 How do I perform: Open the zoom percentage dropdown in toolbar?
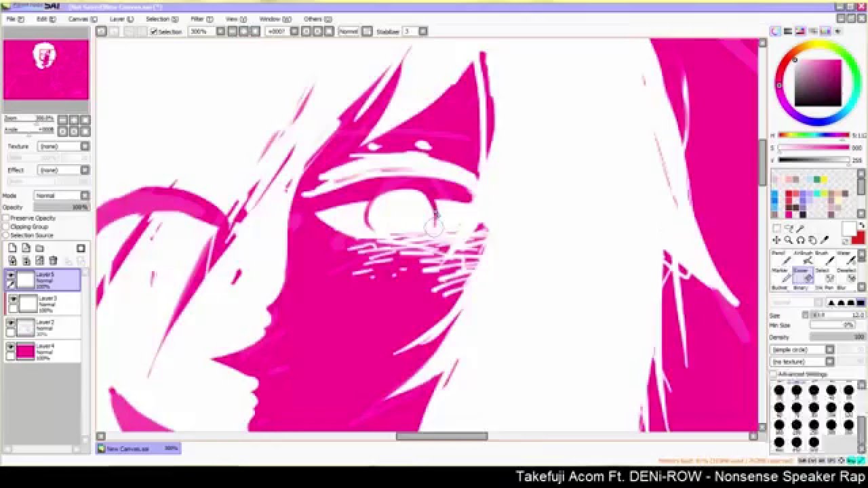coord(220,32)
